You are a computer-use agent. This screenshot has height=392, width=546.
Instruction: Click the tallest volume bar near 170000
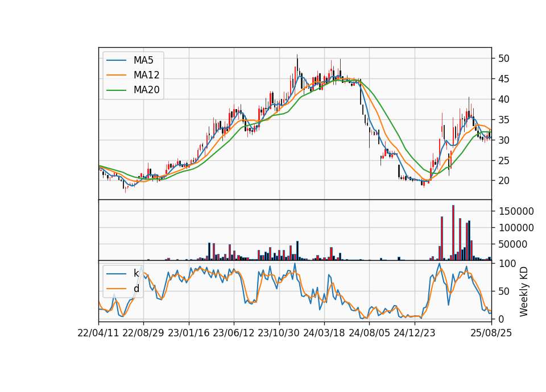tap(453, 233)
